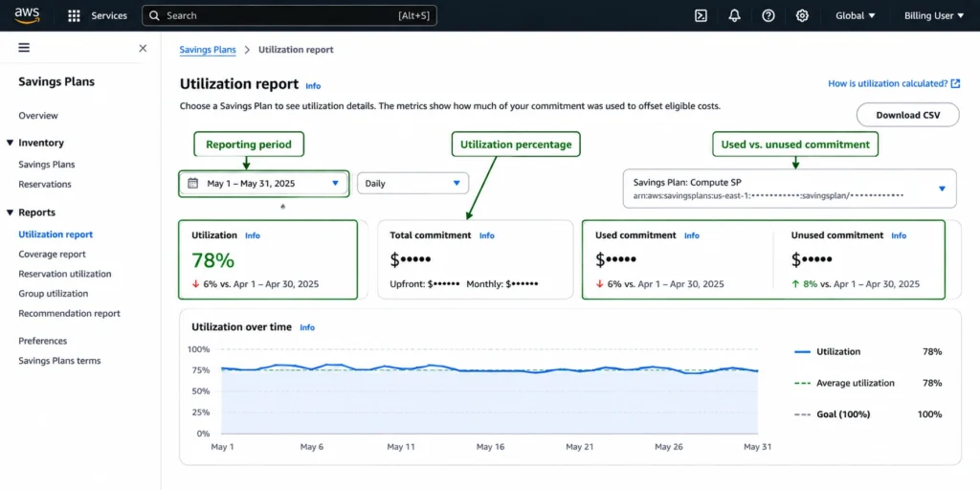The image size is (980, 490).
Task: Close the side navigation panel
Action: (x=143, y=48)
